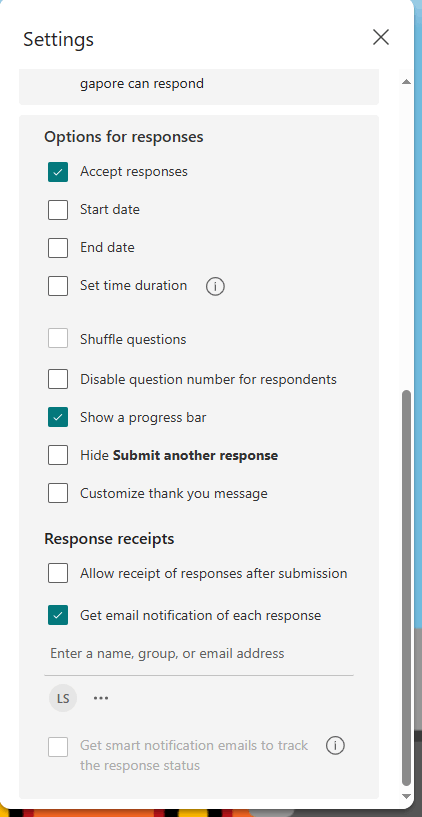
Task: Turn off Show a progress bar
Action: coord(58,417)
